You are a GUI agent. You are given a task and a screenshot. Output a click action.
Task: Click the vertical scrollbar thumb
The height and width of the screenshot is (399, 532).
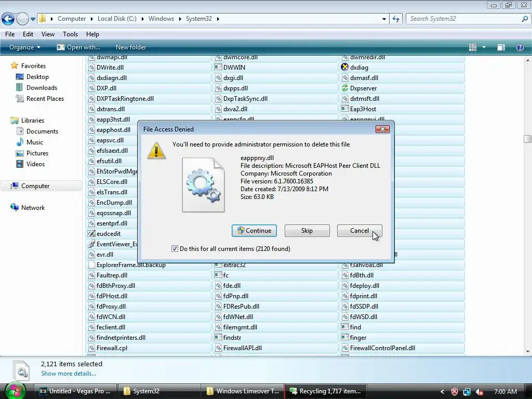click(527, 139)
